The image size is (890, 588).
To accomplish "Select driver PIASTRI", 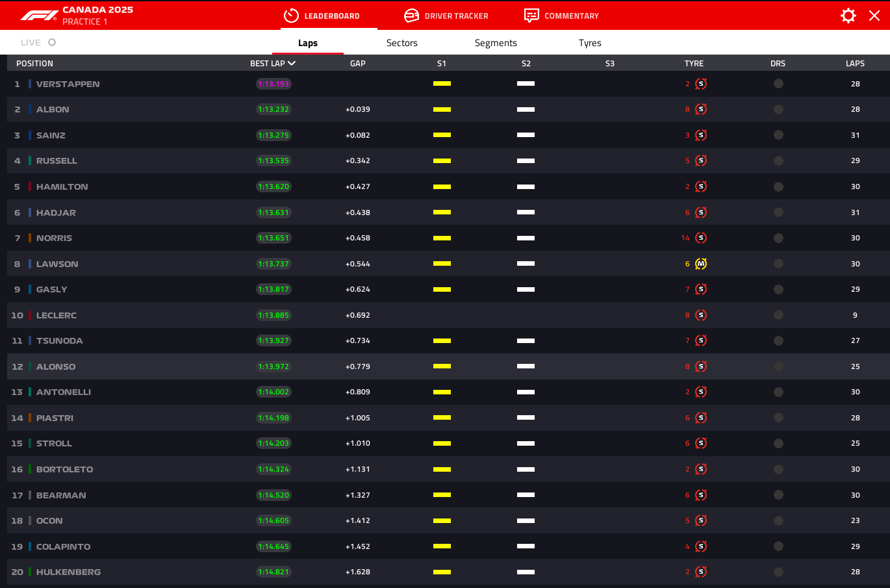I will 55,418.
